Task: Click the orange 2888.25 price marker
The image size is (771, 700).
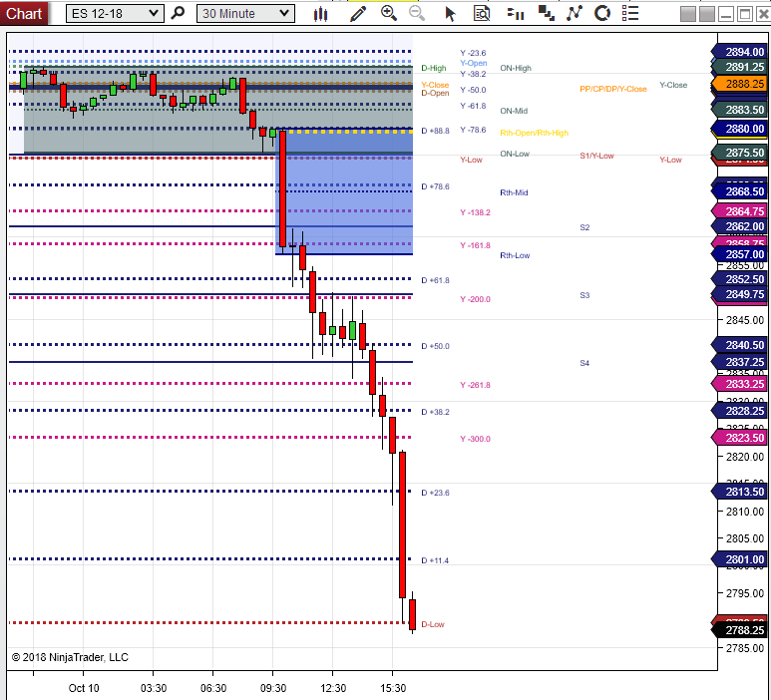Action: coord(739,84)
